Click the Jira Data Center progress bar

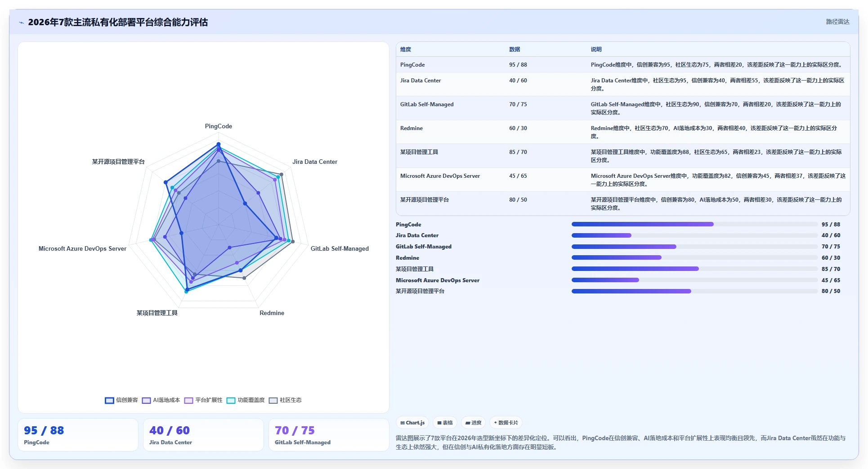tap(694, 235)
